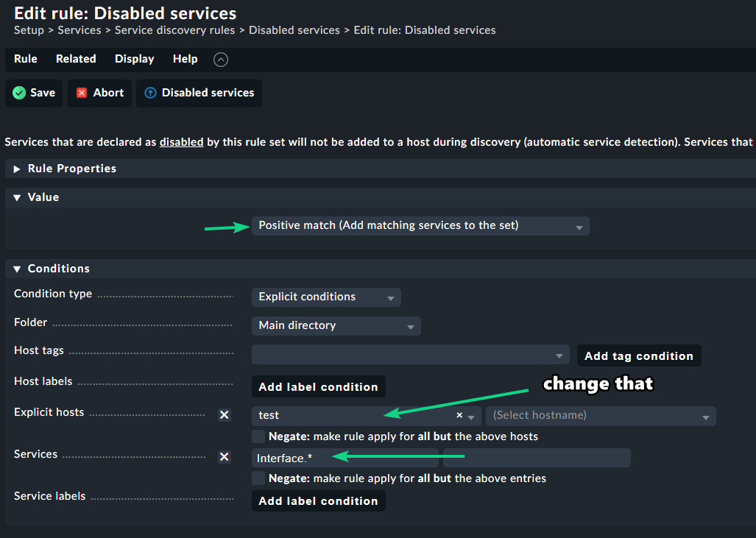
Task: Collapse the Conditions section
Action: [x=18, y=269]
